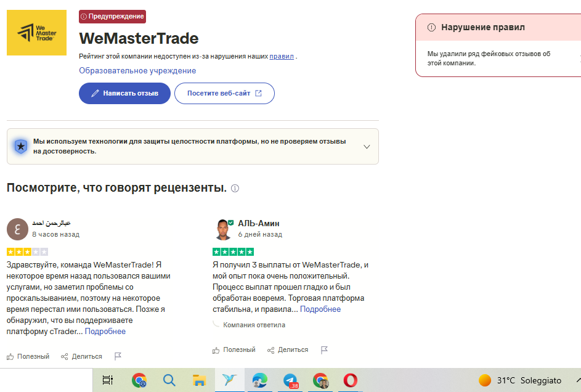Click the WeMasterTrade company title
This screenshot has height=392, width=581.
[139, 39]
